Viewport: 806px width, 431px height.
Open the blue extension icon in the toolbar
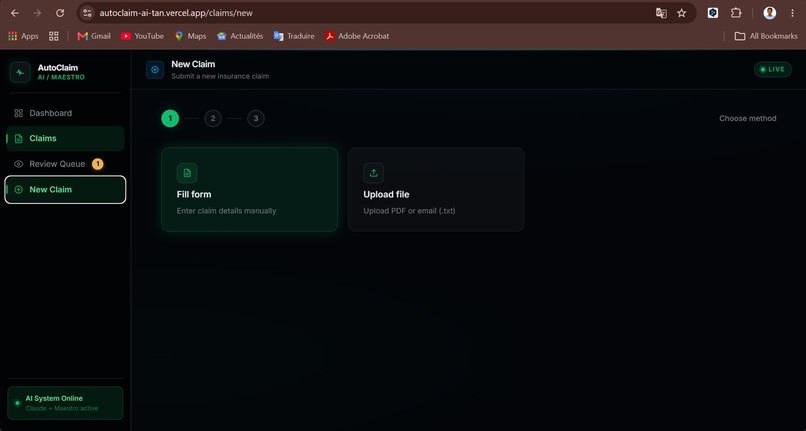click(713, 13)
